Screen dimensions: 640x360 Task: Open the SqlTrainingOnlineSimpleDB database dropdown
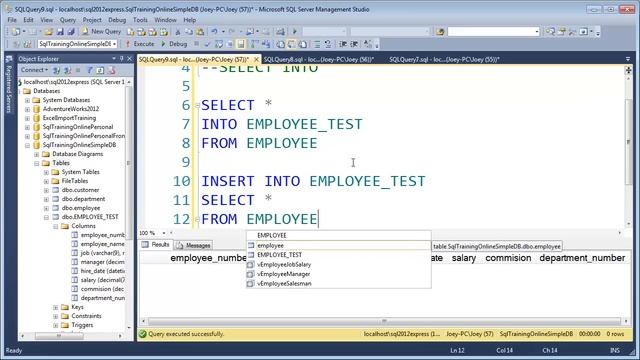(115, 44)
